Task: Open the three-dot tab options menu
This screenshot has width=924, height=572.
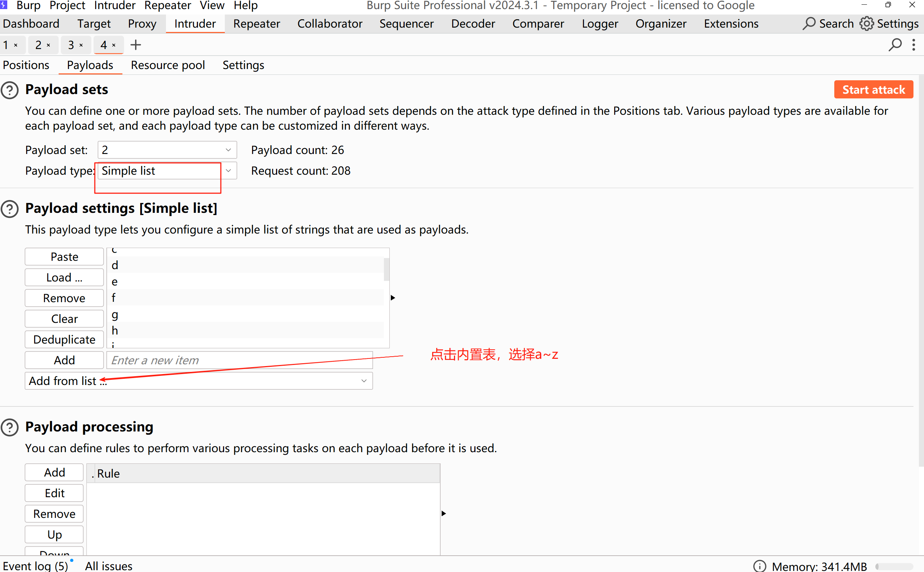Action: (914, 45)
